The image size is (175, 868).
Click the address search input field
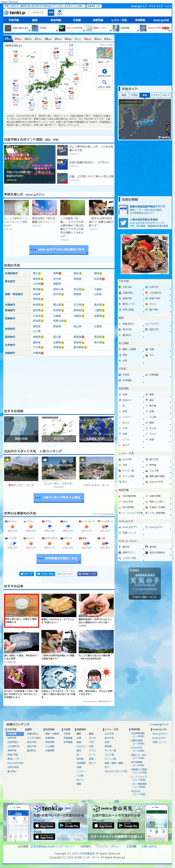(37, 12)
